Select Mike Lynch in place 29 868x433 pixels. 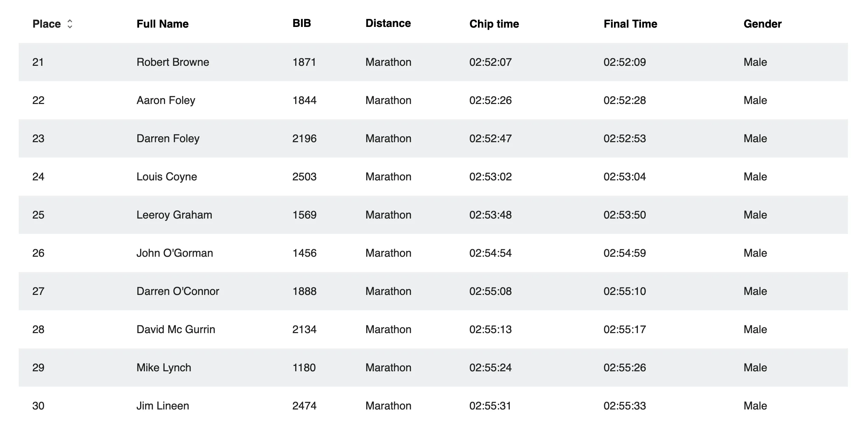164,368
